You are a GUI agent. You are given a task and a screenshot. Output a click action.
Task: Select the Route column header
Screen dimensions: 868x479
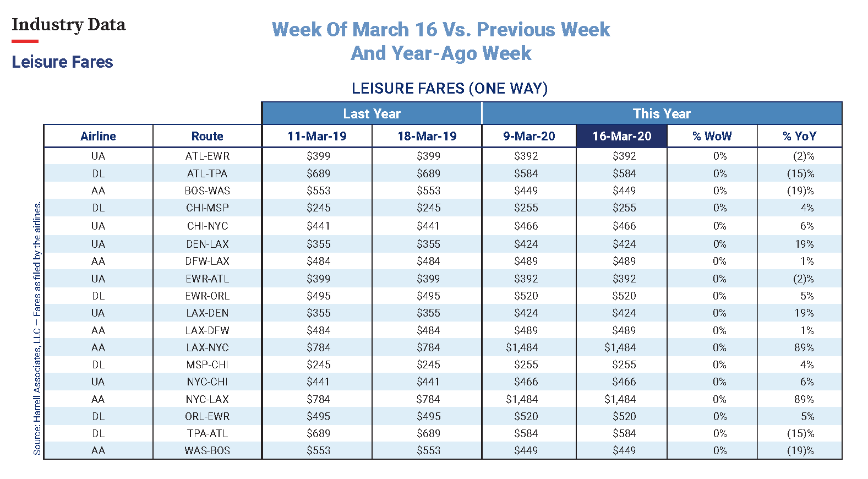207,136
